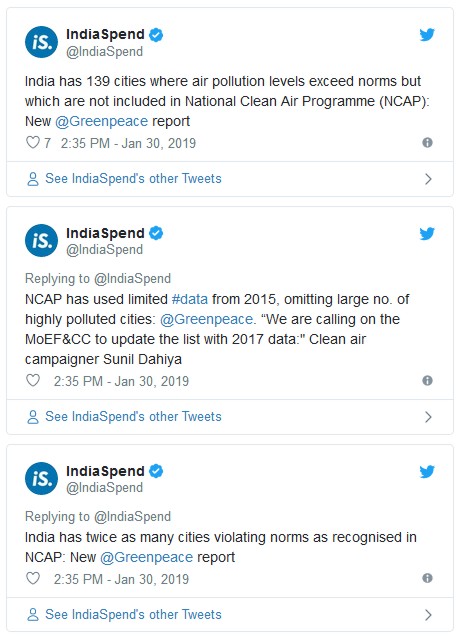Open @Greenpeace mention in first tweet
Screen dimensions: 460x640
click(101, 121)
